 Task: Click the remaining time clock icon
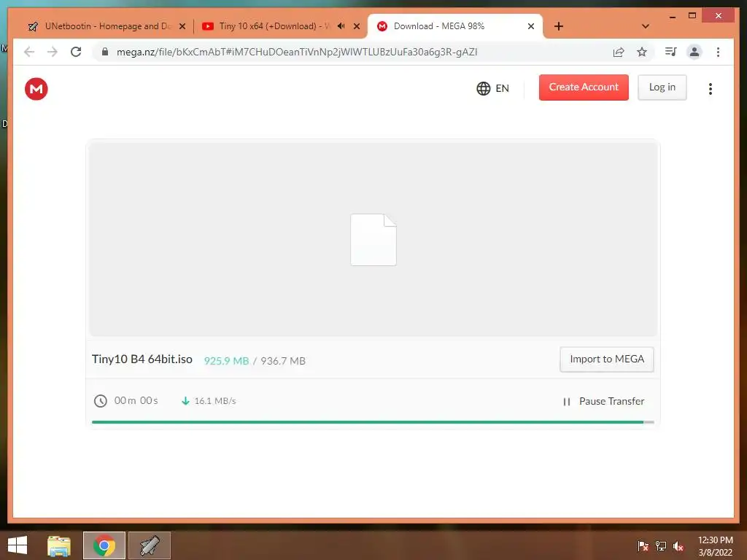click(x=100, y=401)
